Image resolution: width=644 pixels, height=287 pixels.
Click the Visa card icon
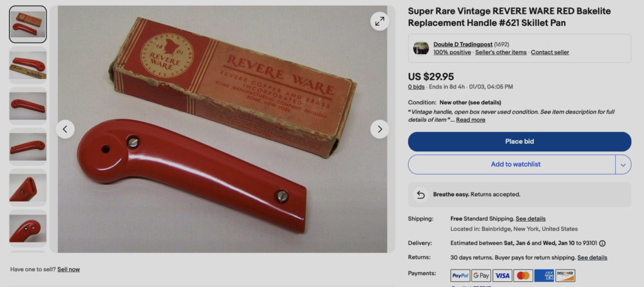pos(502,276)
